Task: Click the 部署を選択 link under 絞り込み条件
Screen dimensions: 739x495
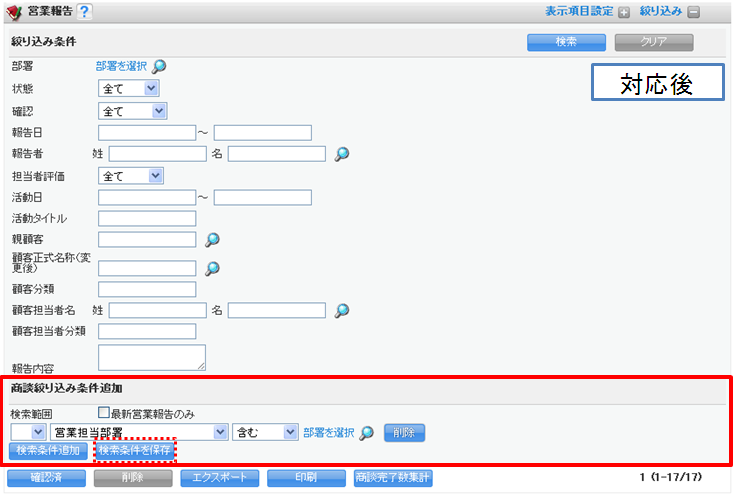Action: click(x=121, y=66)
